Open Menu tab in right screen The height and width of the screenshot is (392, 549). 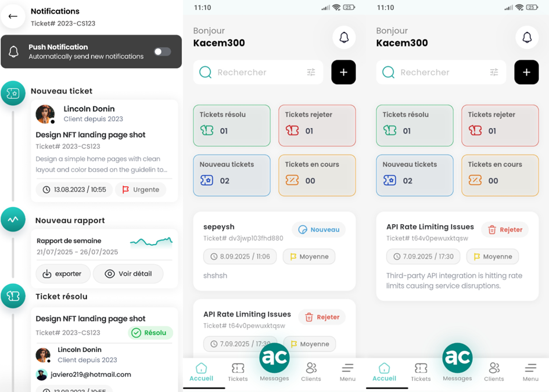pyautogui.click(x=530, y=372)
